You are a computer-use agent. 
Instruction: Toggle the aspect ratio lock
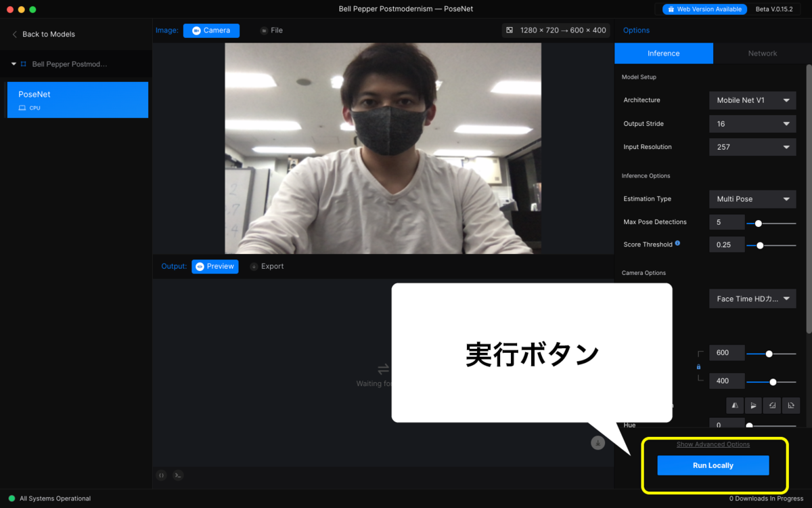pyautogui.click(x=698, y=366)
